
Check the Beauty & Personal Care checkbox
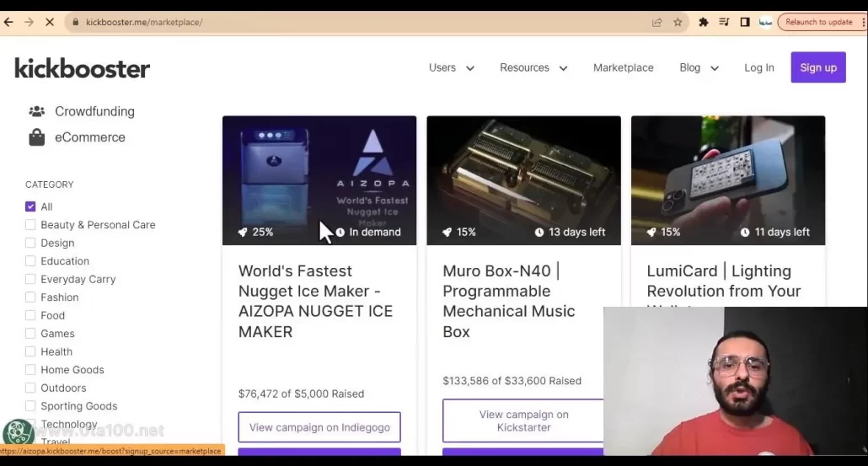coord(30,225)
